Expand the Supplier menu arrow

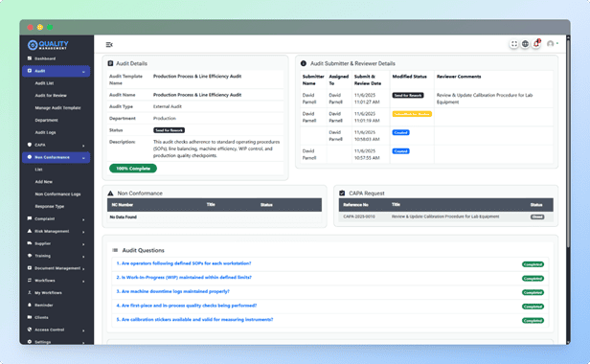pyautogui.click(x=83, y=244)
